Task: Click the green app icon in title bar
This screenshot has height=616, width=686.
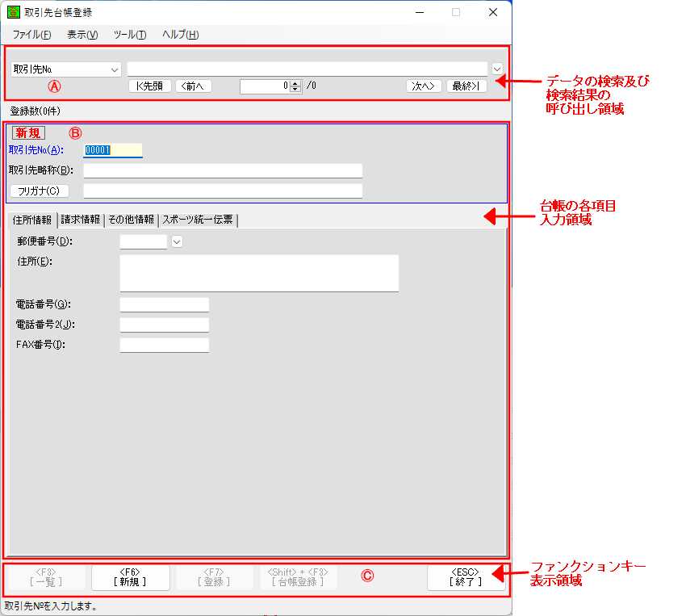Action: (x=14, y=12)
